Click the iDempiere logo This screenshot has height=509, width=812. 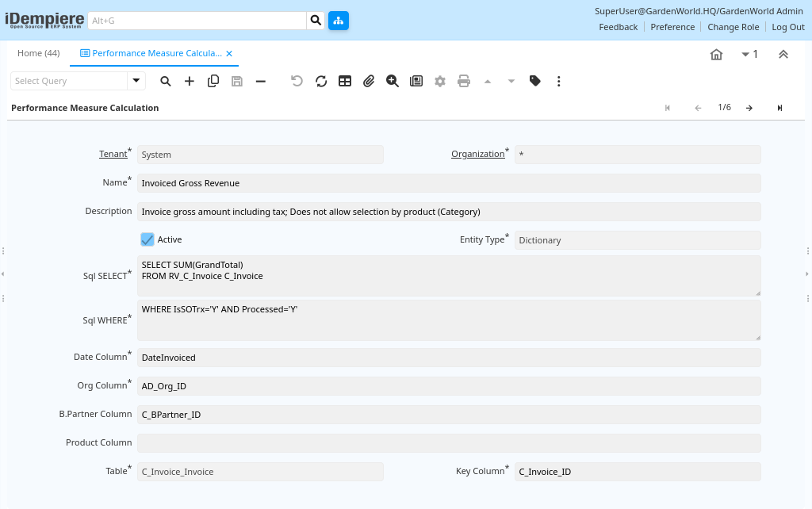click(44, 20)
